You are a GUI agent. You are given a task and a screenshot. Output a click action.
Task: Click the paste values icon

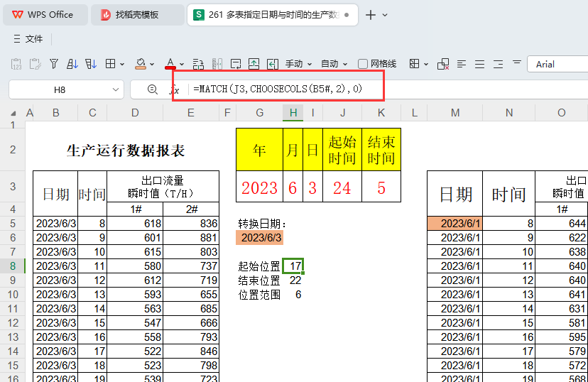16,64
